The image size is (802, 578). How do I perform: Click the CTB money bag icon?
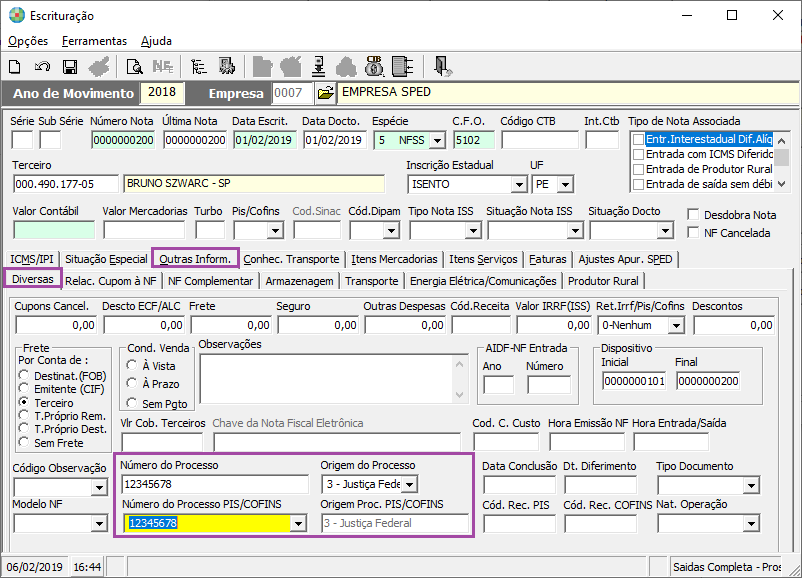374,67
